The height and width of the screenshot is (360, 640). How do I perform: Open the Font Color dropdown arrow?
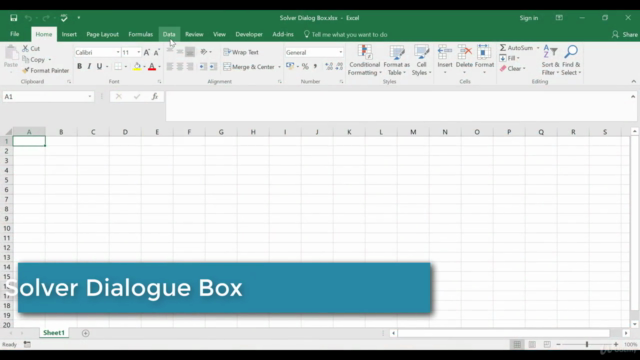click(x=159, y=67)
